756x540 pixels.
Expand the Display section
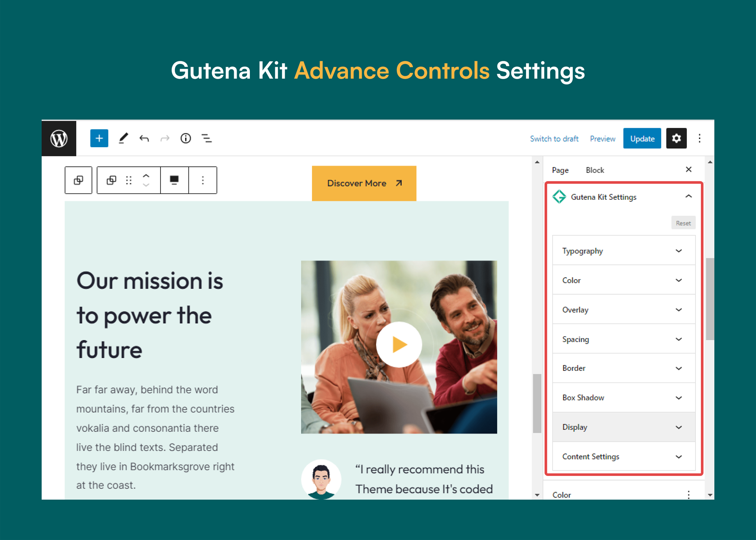click(x=624, y=427)
